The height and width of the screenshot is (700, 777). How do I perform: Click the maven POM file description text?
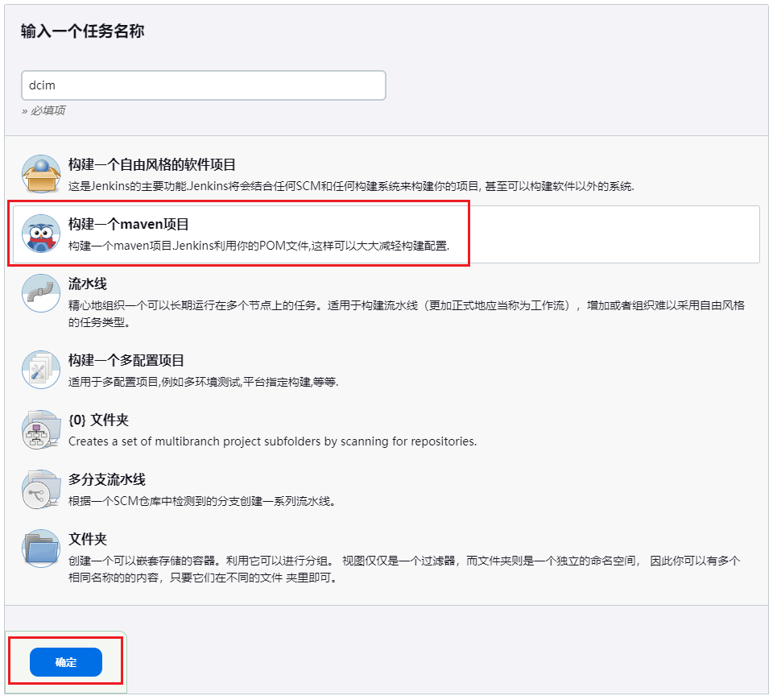pos(258,246)
